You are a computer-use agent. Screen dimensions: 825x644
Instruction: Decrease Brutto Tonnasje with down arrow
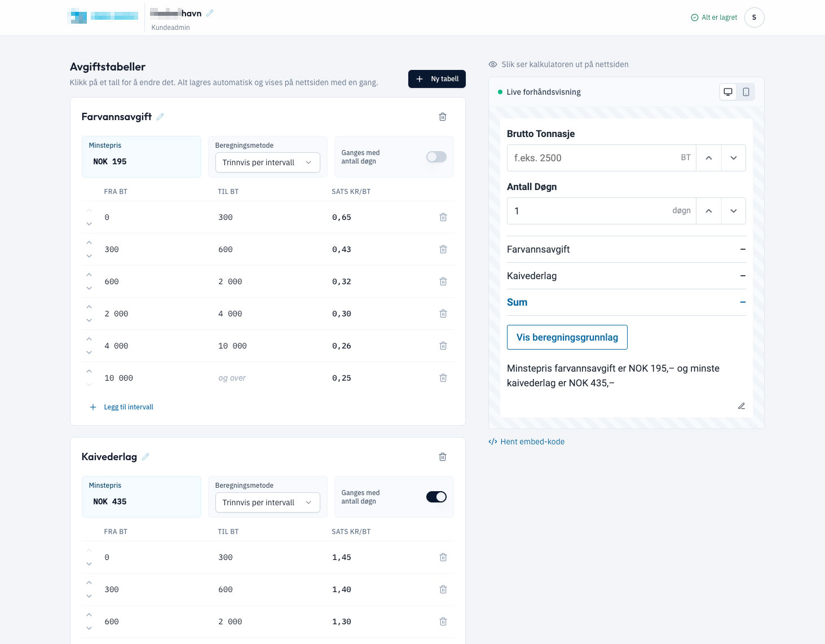coord(734,158)
